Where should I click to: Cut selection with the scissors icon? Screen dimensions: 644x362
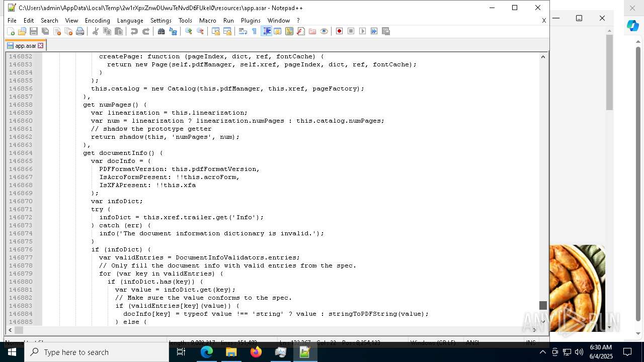(95, 31)
